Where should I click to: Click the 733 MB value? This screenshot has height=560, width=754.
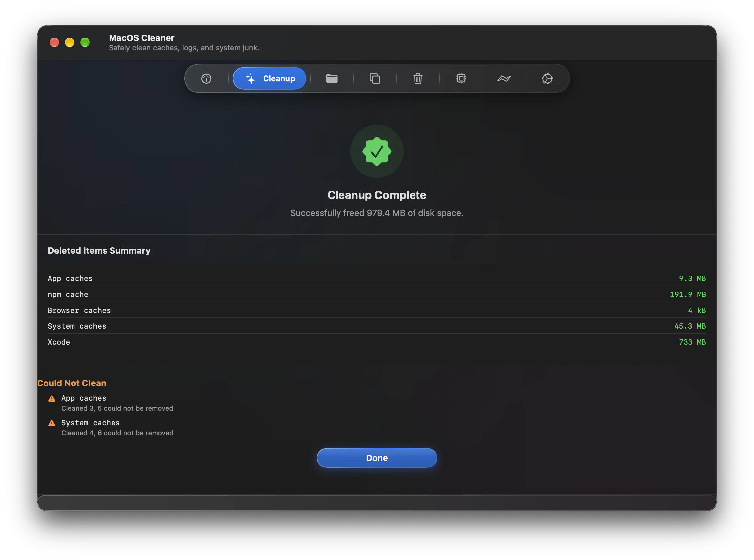coord(692,342)
